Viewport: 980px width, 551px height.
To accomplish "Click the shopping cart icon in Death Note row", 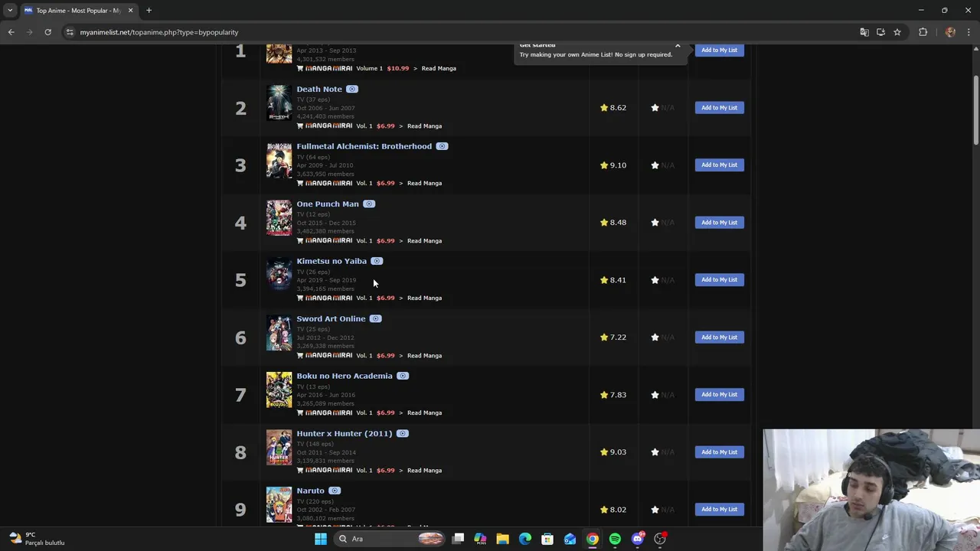I will pos(300,126).
